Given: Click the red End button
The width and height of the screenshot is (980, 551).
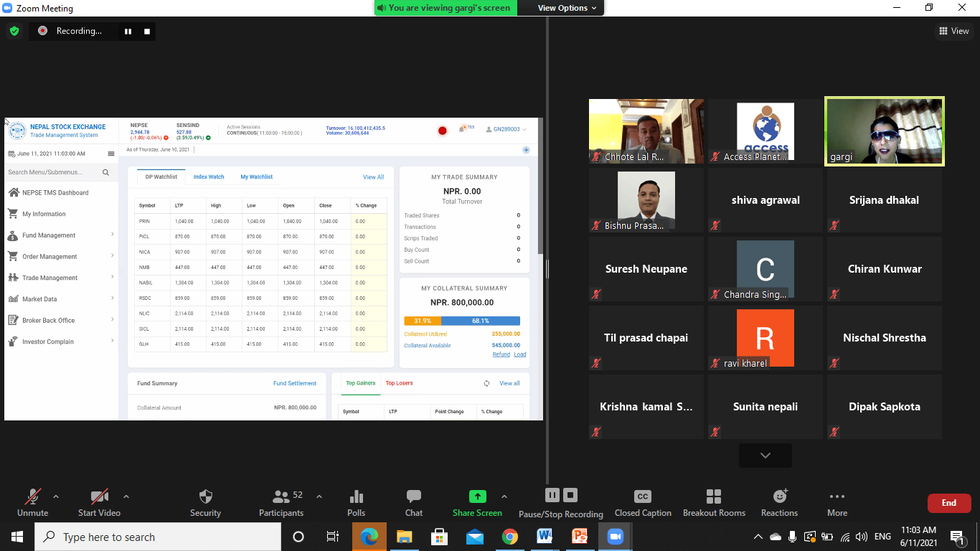Looking at the screenshot, I should (x=948, y=503).
